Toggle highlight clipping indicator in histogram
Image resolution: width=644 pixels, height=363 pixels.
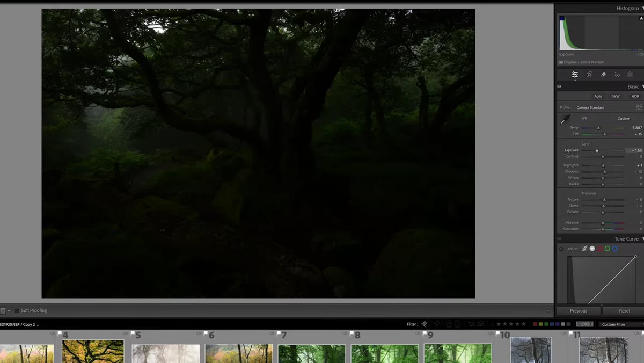point(641,18)
